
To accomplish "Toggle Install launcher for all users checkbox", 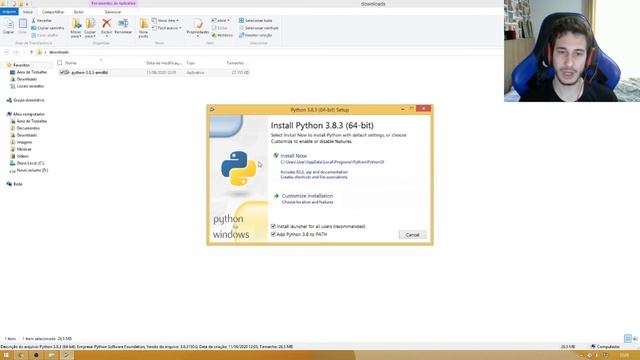I will [273, 226].
